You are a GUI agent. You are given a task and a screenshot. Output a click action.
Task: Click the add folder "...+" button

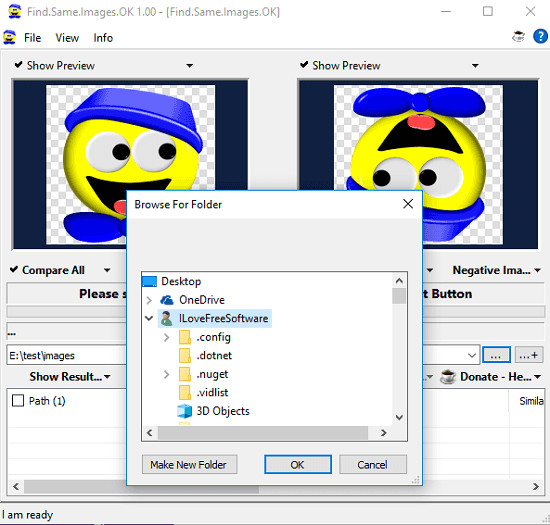[x=528, y=355]
